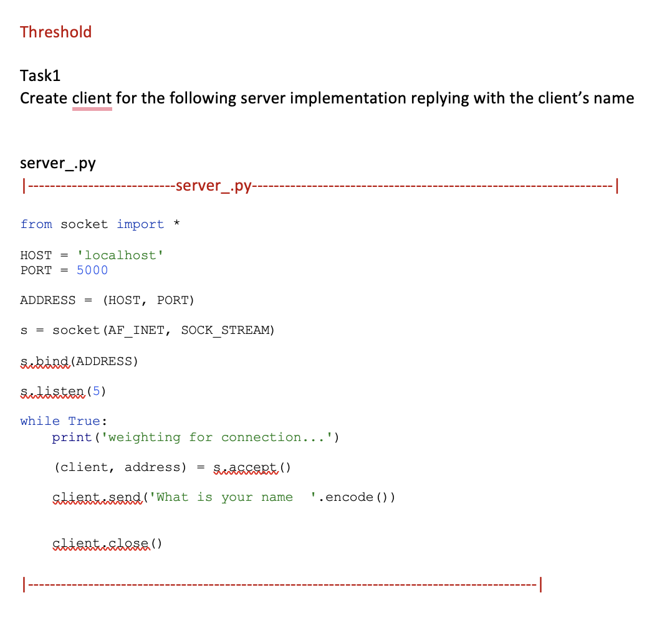Click the socket creation line with AF_INET
672x618 pixels.
point(147,330)
